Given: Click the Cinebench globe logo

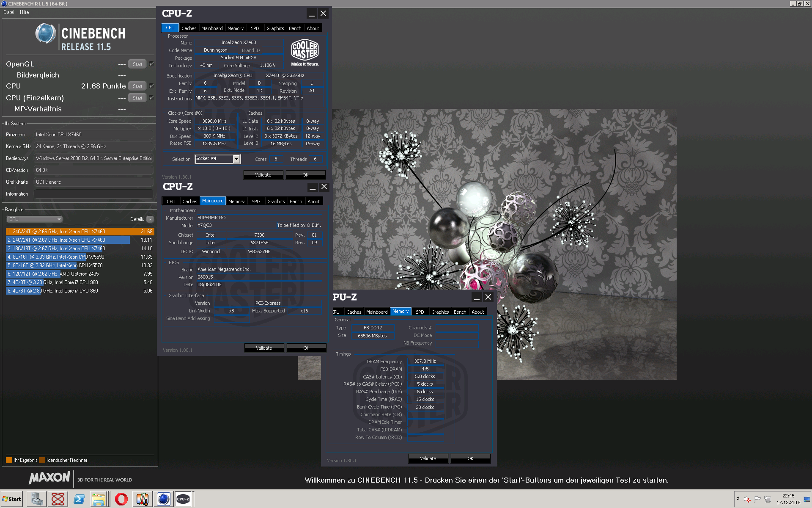Looking at the screenshot, I should tap(46, 33).
